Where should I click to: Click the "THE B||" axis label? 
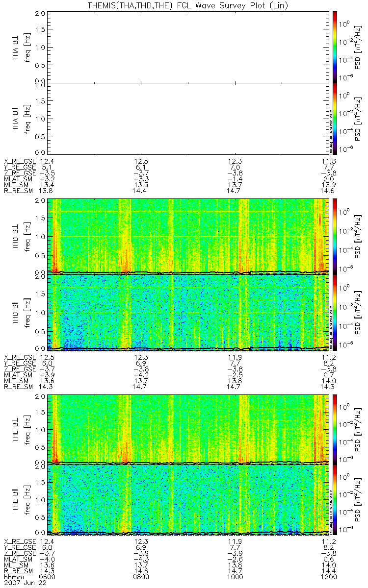16,500
